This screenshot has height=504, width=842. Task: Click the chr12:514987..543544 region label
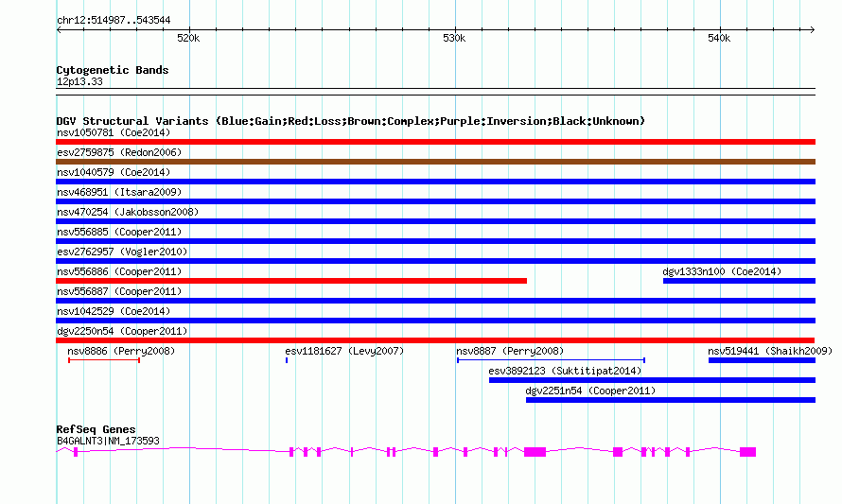(x=114, y=21)
